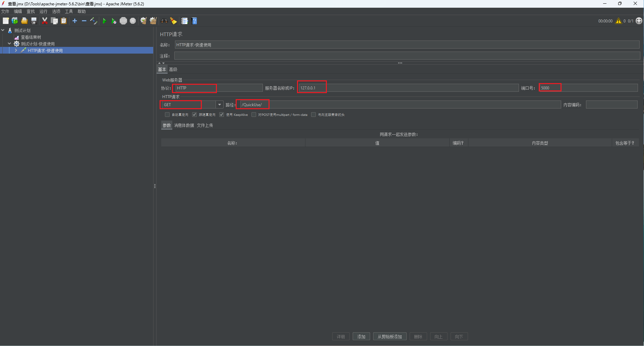Click the 内容类型 column header
The width and height of the screenshot is (644, 346).
(540, 143)
